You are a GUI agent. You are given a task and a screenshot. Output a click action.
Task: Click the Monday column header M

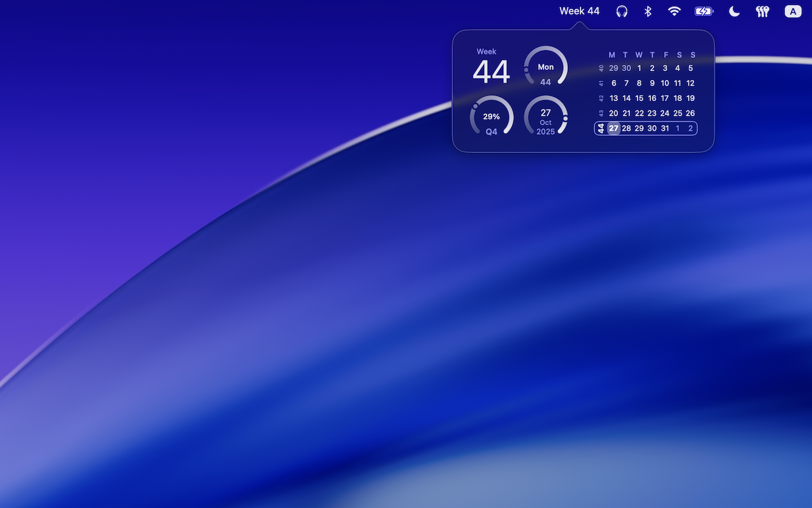click(x=612, y=55)
